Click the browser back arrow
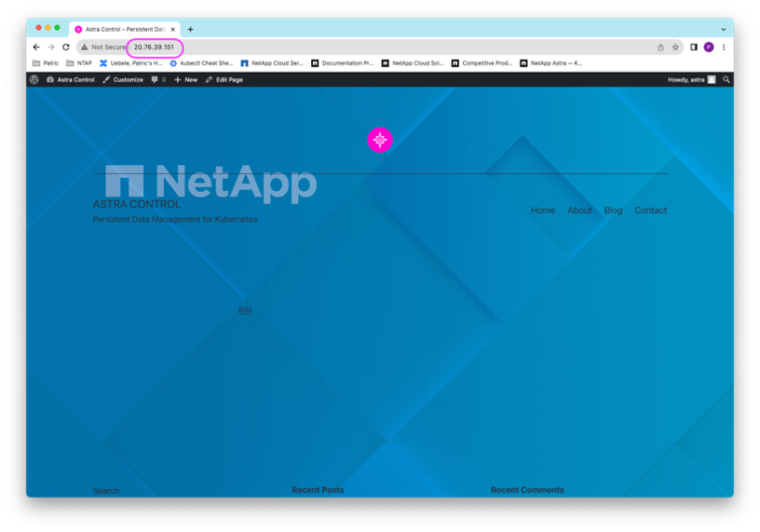This screenshot has width=760, height=532. pos(36,47)
